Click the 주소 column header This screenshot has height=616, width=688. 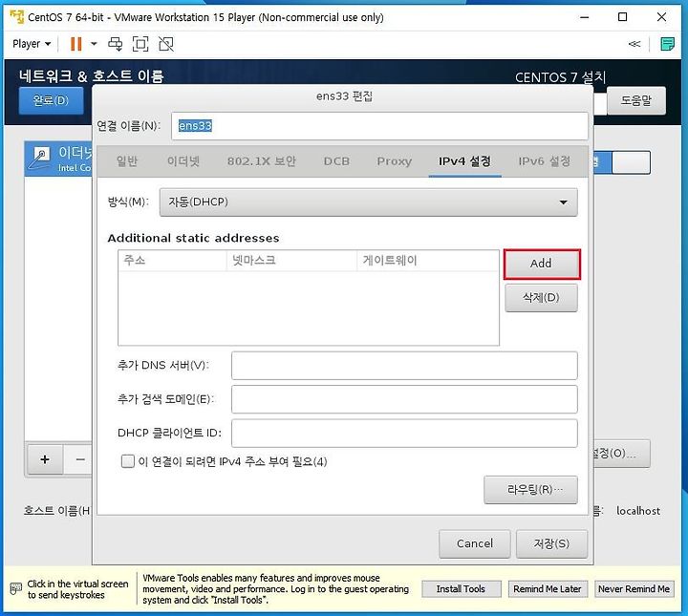172,261
